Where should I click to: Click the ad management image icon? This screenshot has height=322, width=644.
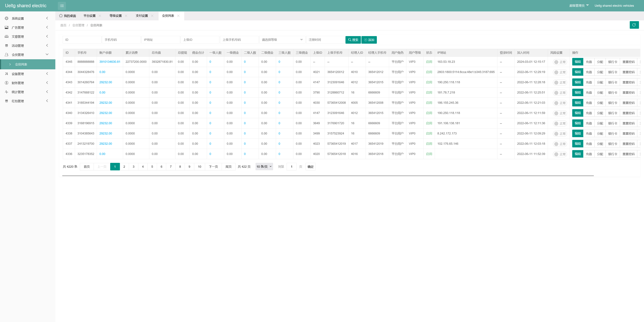pos(7,27)
